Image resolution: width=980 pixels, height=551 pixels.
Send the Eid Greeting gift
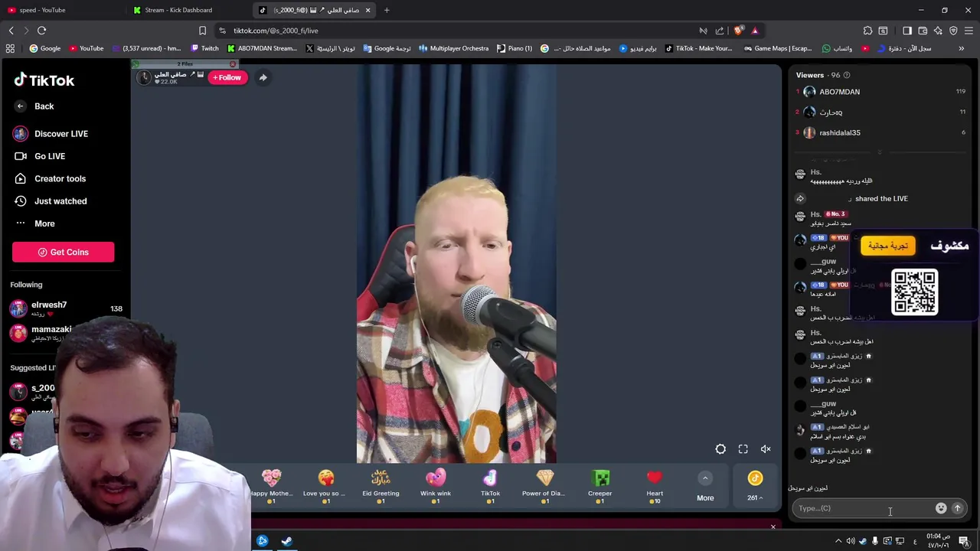(381, 487)
